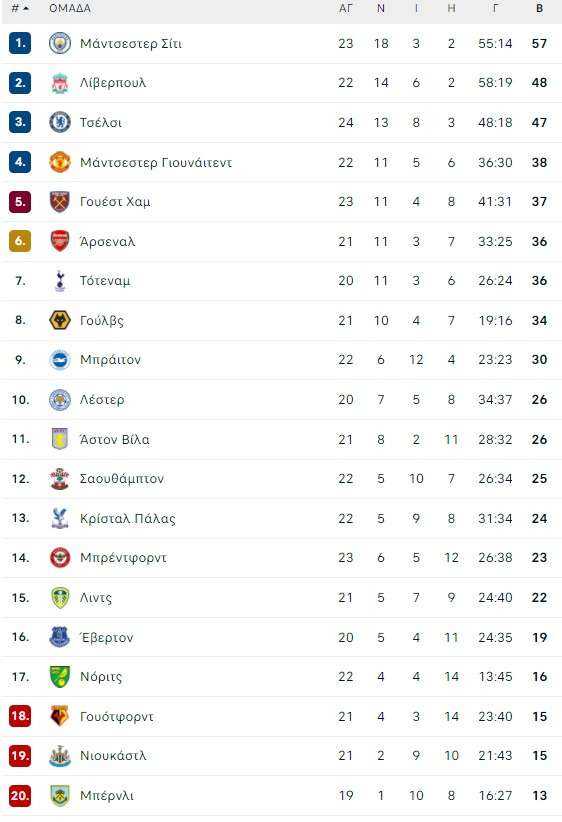This screenshot has width=562, height=822.
Task: Click the Chelsea club crest
Action: 60,122
